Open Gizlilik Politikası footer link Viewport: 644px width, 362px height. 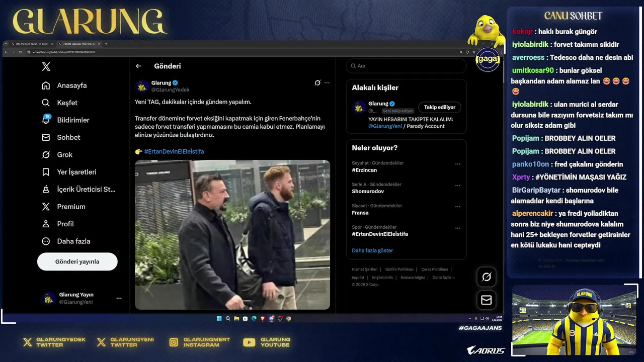tap(399, 269)
